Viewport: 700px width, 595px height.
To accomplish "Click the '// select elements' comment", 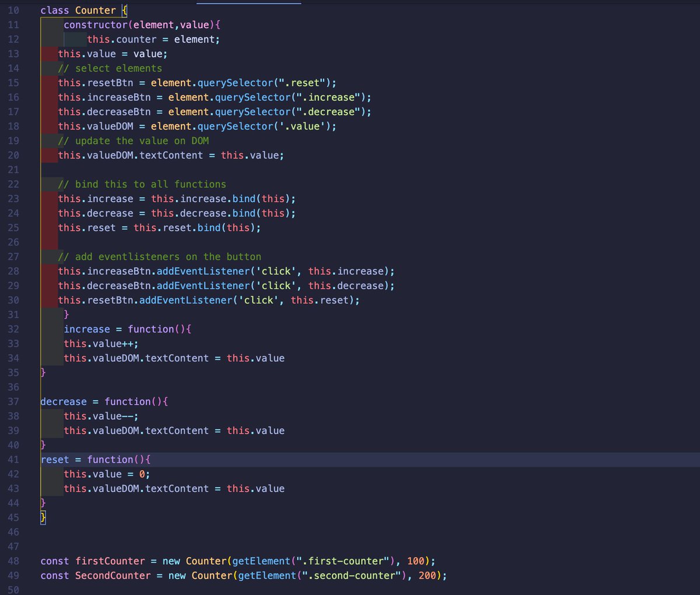I will click(110, 68).
